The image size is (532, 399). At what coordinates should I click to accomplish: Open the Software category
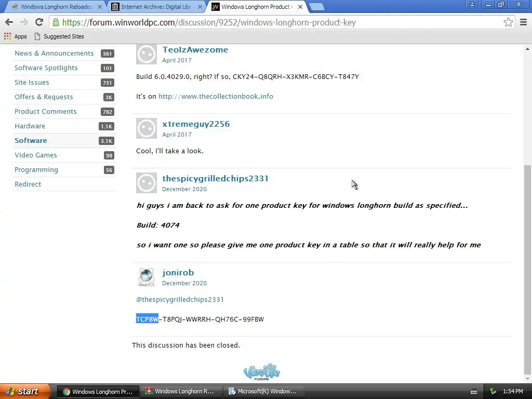coord(31,140)
